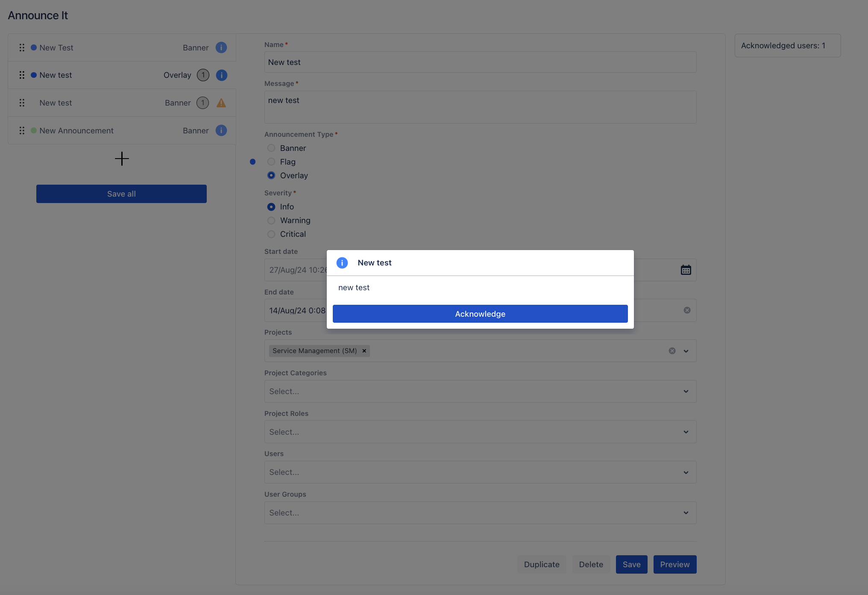Click drag handle for New Test banner row

point(22,47)
